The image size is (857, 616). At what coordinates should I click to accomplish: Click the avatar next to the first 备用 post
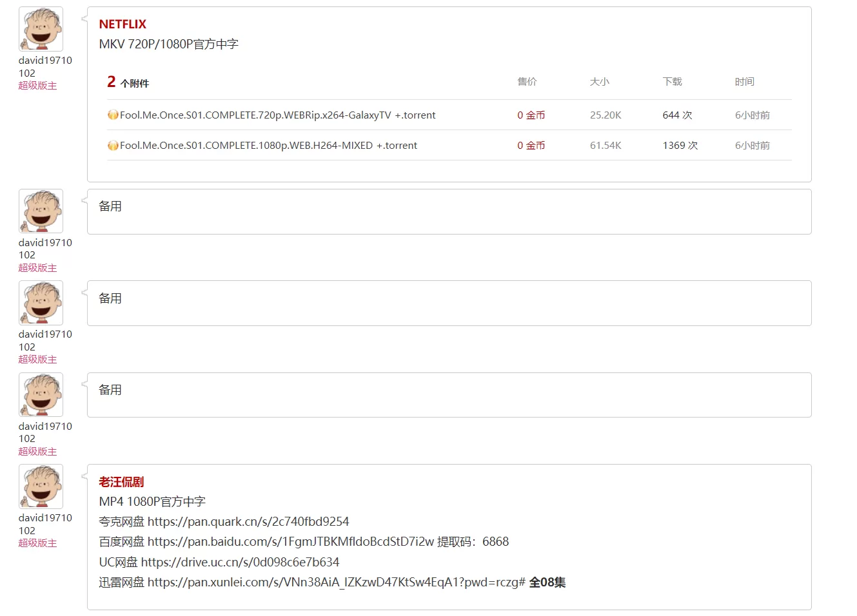(x=41, y=211)
